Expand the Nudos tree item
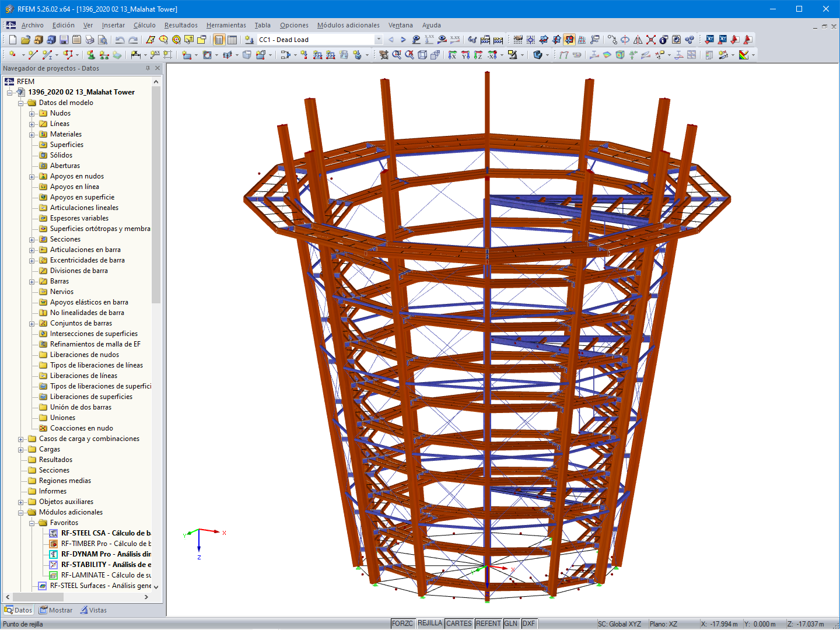This screenshot has width=840, height=630. (33, 113)
